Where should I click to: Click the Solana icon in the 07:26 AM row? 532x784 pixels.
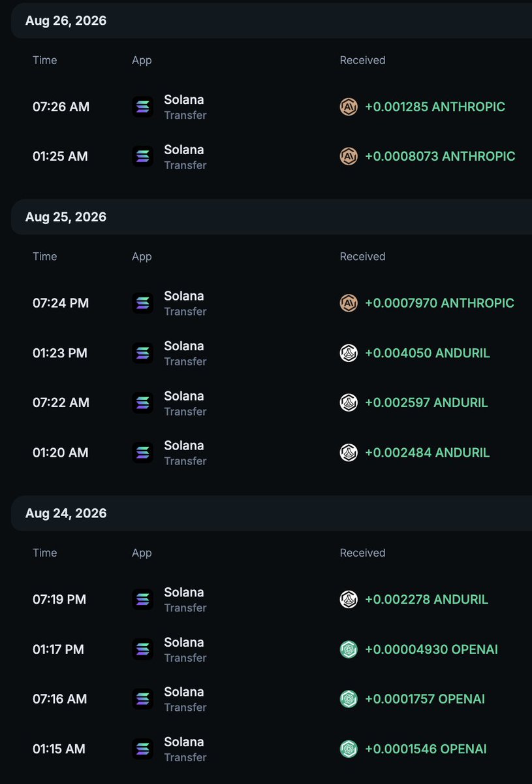coord(142,106)
